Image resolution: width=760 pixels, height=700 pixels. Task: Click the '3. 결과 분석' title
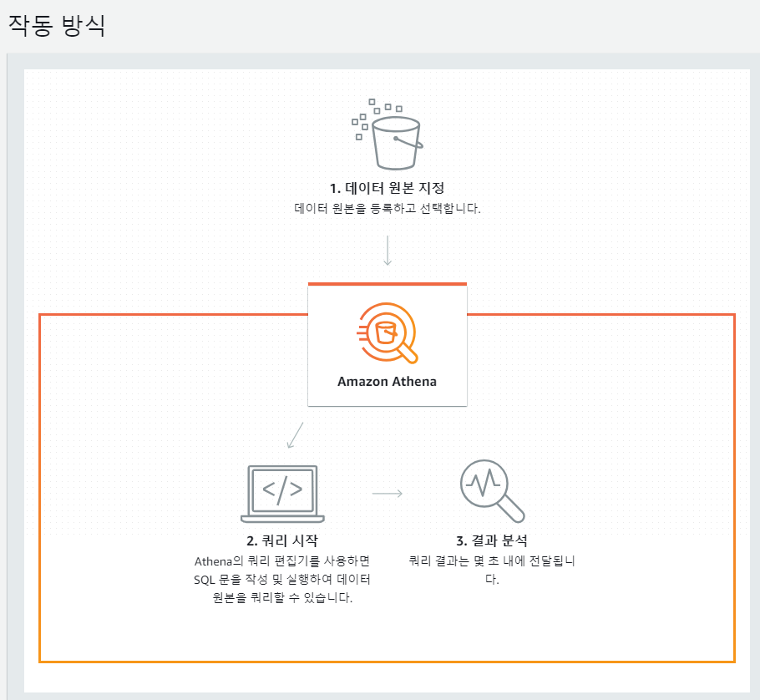coord(492,540)
